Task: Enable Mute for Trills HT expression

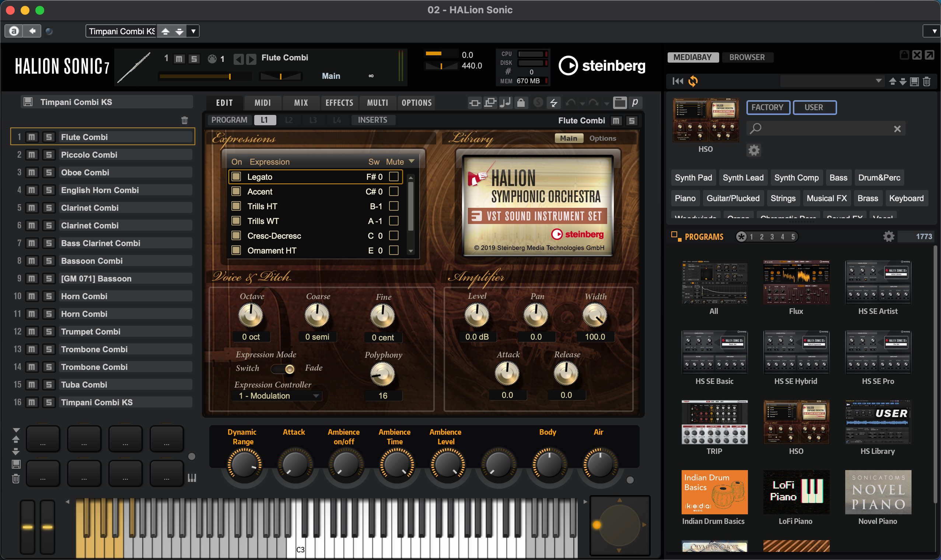Action: 394,206
